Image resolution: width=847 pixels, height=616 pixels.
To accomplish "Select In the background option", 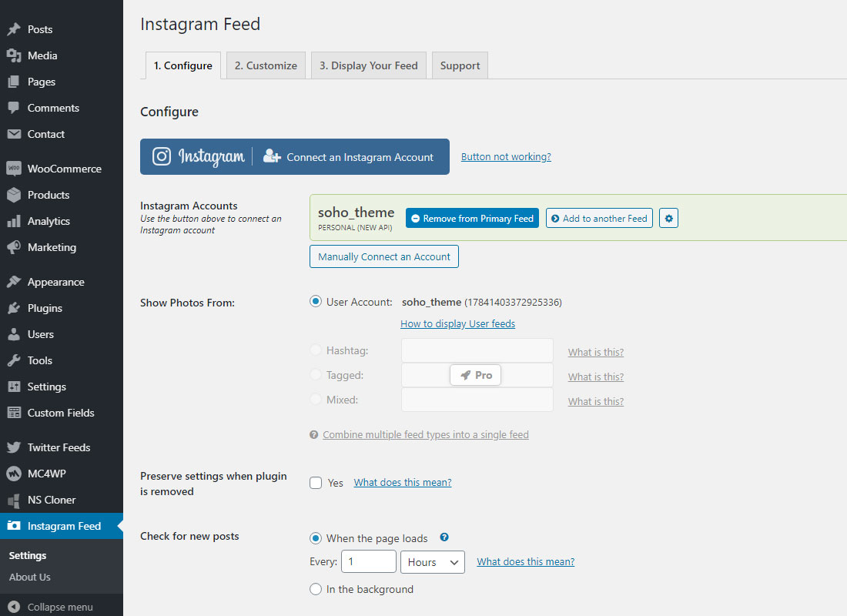I will (x=316, y=589).
